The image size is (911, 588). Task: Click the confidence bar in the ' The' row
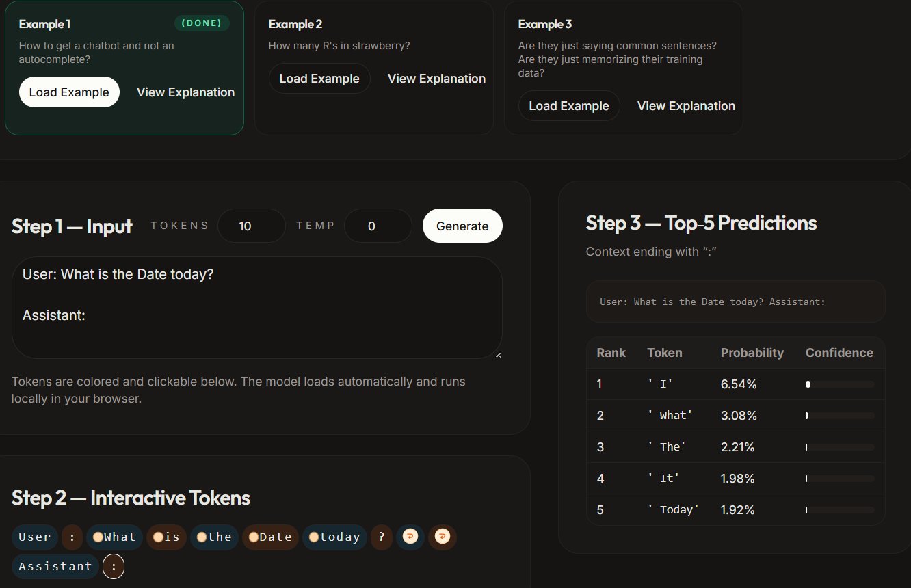[x=840, y=447]
